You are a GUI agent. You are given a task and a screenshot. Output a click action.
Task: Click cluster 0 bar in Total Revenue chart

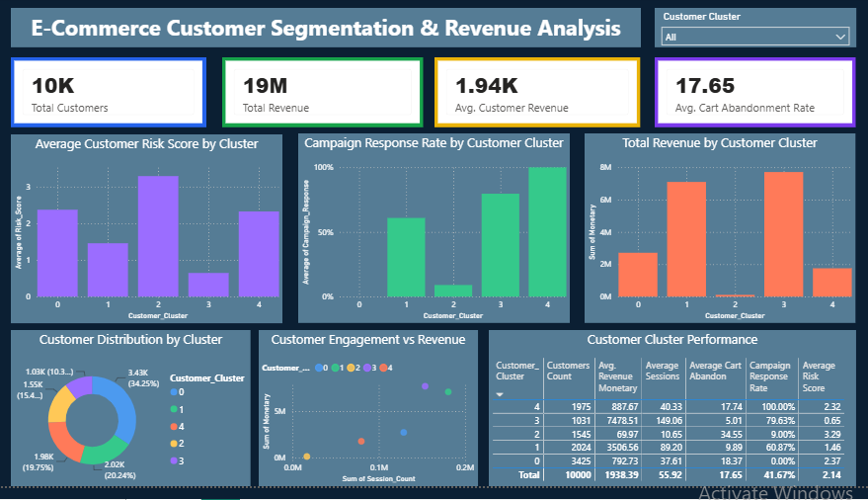pos(638,275)
